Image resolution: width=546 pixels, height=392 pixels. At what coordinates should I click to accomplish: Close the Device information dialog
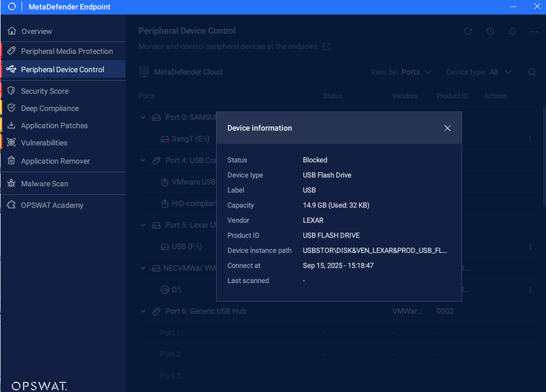(447, 128)
